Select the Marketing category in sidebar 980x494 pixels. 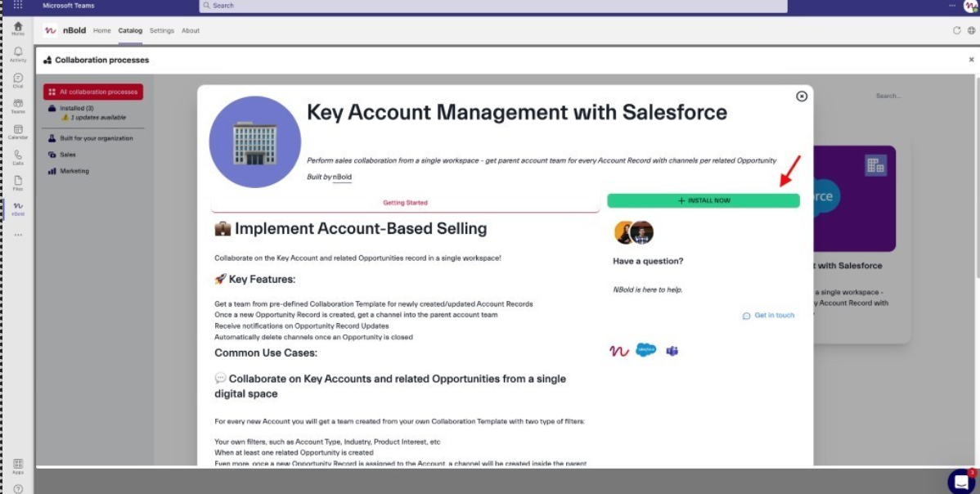[x=74, y=171]
